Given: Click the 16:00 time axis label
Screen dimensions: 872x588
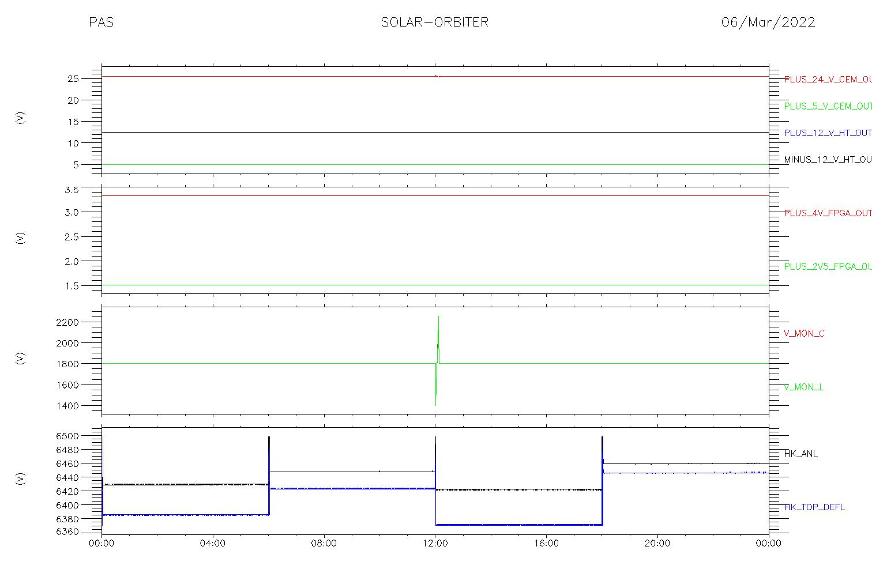Looking at the screenshot, I should tap(546, 543).
